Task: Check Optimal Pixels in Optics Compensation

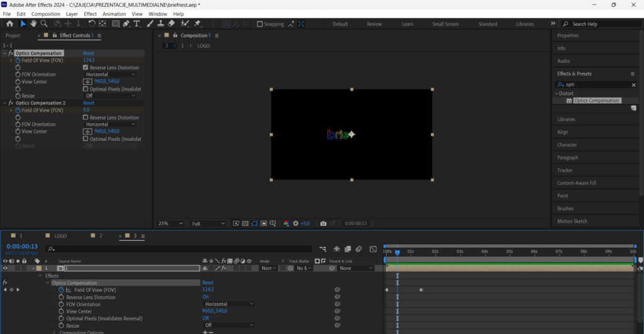Action: (x=86, y=89)
